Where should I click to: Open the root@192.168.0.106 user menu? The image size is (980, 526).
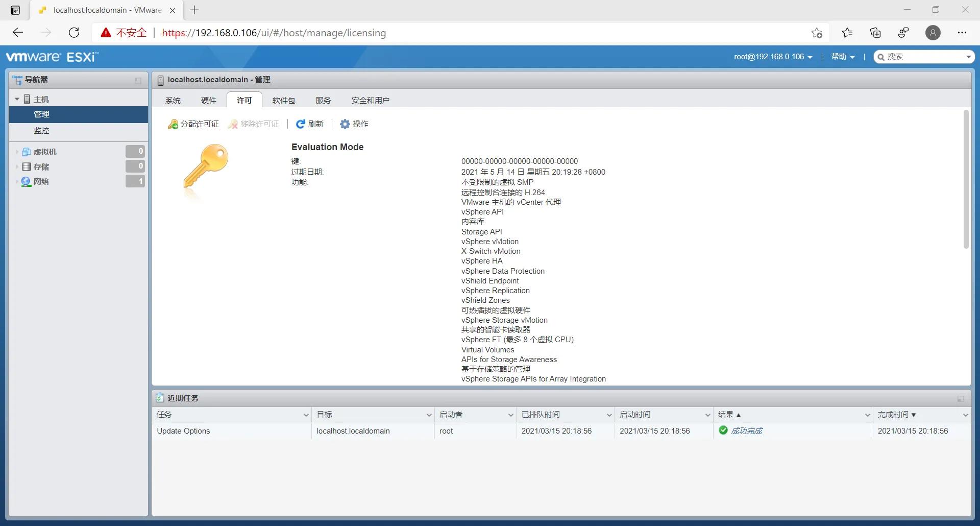pos(772,57)
